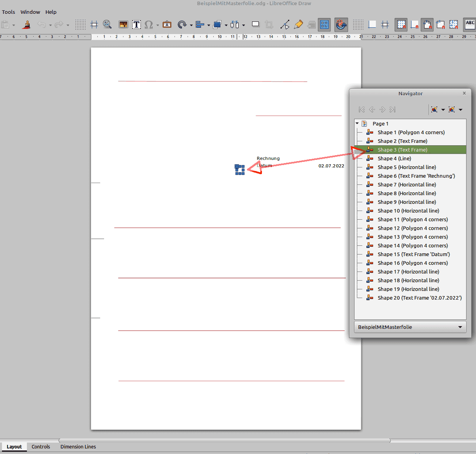The height and width of the screenshot is (454, 476).
Task: Toggle Snap to Object Border
Action: pyautogui.click(x=440, y=25)
